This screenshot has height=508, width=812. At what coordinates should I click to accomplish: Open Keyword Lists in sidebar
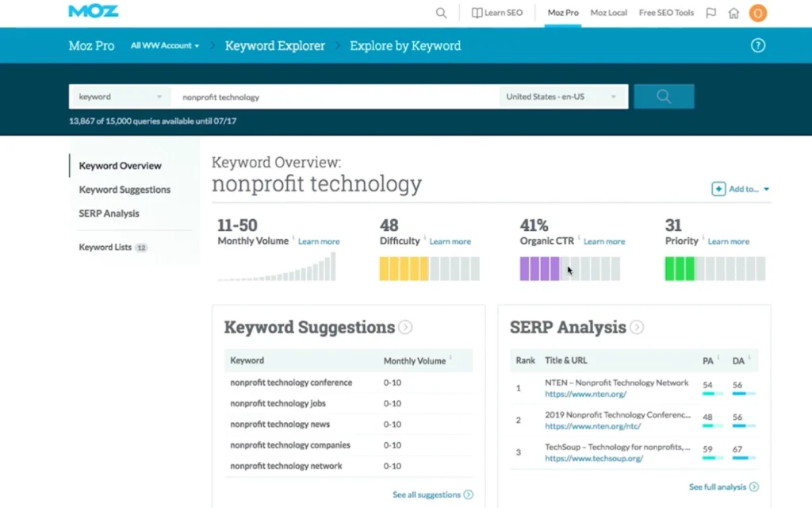pos(105,248)
